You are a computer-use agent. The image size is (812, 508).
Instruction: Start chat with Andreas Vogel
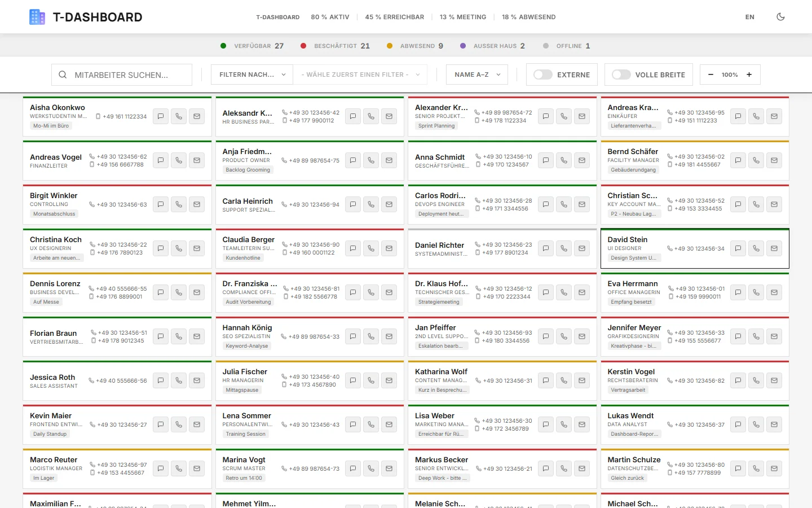pyautogui.click(x=161, y=160)
